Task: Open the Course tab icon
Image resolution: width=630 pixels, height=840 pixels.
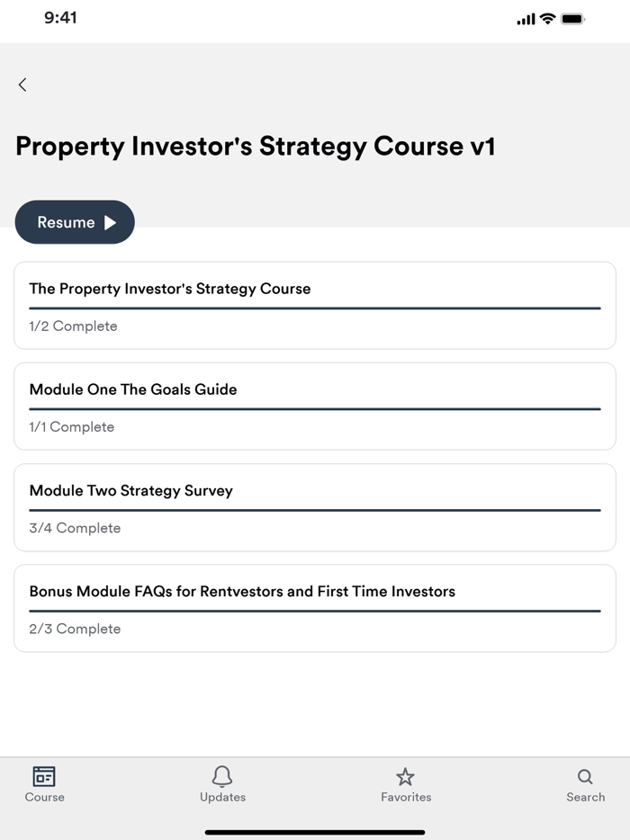Action: click(43, 780)
